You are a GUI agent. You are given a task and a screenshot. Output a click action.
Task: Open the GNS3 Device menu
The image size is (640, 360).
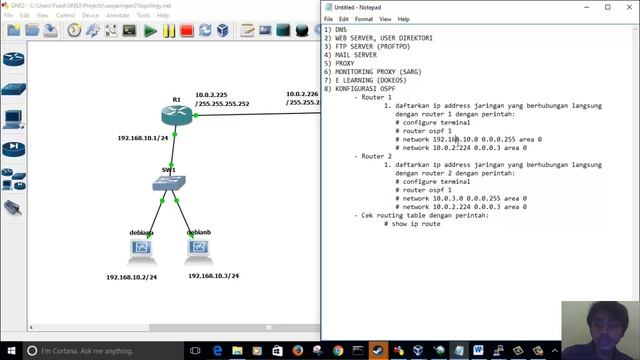point(90,15)
